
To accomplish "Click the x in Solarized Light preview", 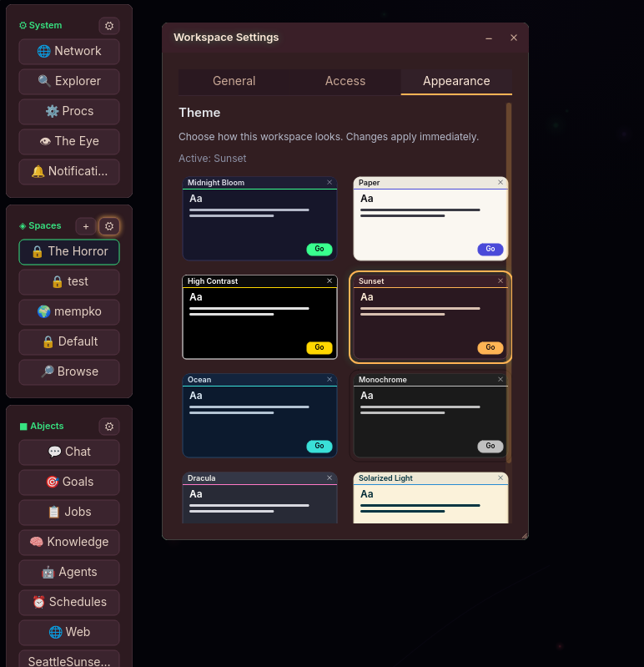I will (501, 478).
